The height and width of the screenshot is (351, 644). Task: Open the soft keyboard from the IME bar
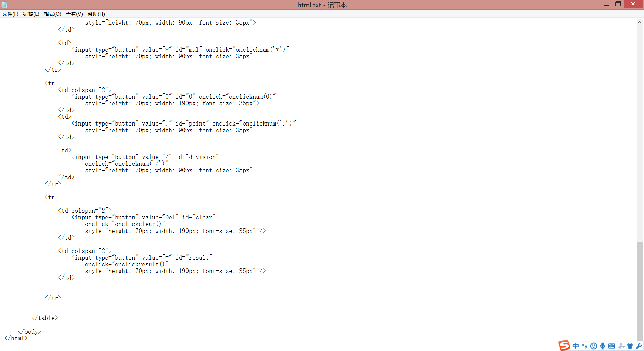tap(612, 346)
